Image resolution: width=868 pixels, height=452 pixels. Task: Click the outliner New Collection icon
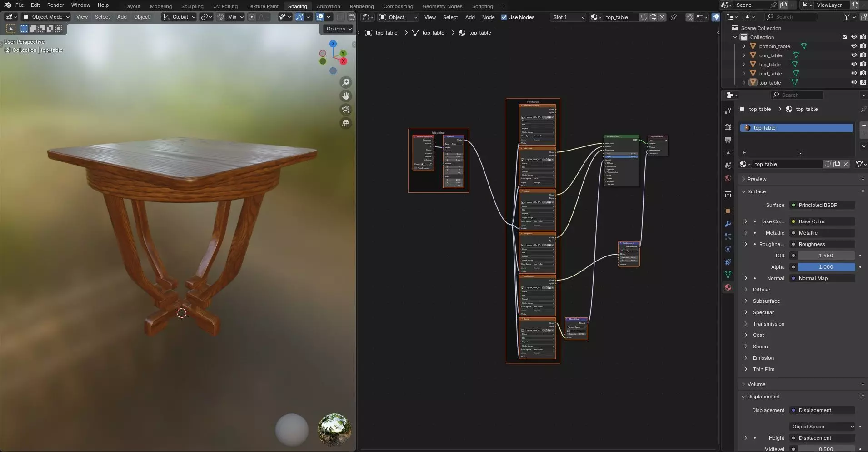click(x=864, y=17)
